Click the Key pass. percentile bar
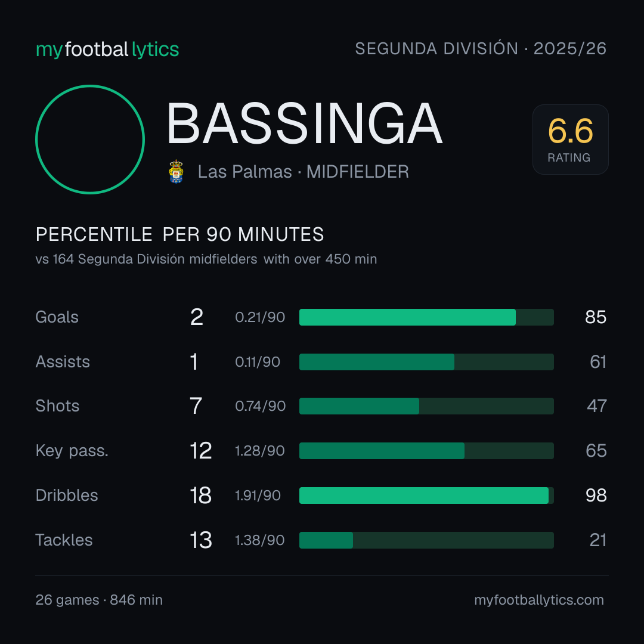This screenshot has width=644, height=644. point(426,451)
